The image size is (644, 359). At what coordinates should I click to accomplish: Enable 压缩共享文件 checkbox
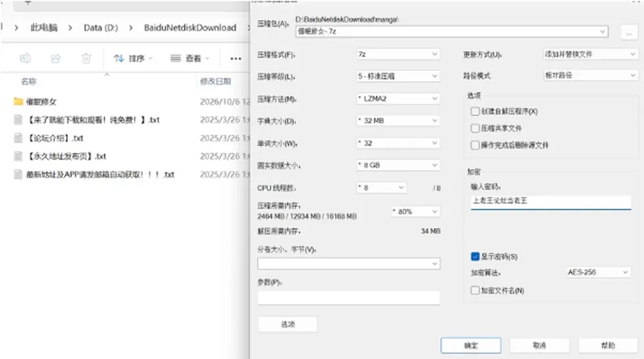(x=475, y=128)
